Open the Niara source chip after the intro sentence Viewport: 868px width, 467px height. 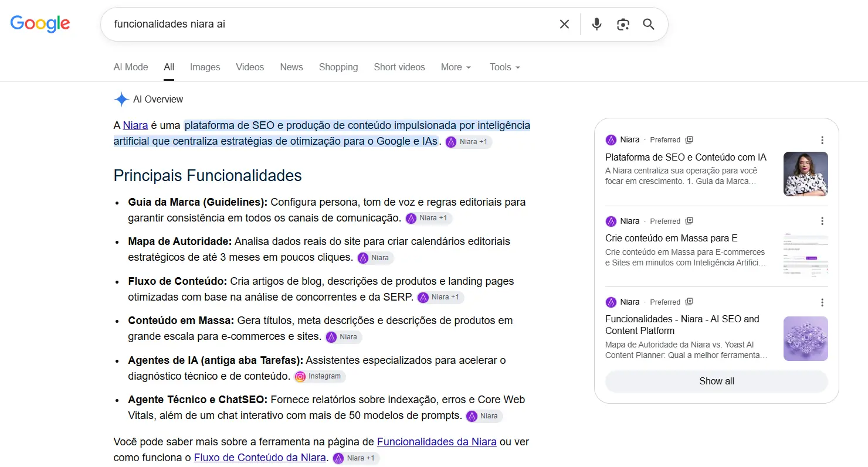(x=468, y=142)
